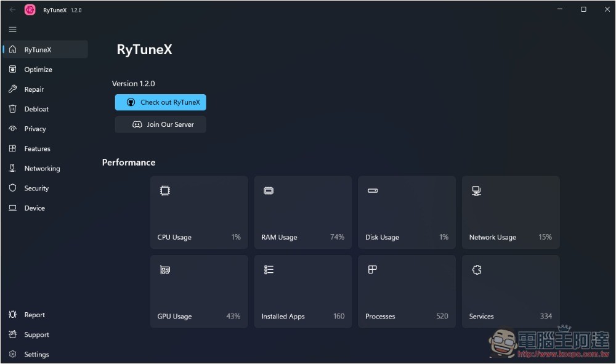Click the RAM module icon

(x=269, y=191)
